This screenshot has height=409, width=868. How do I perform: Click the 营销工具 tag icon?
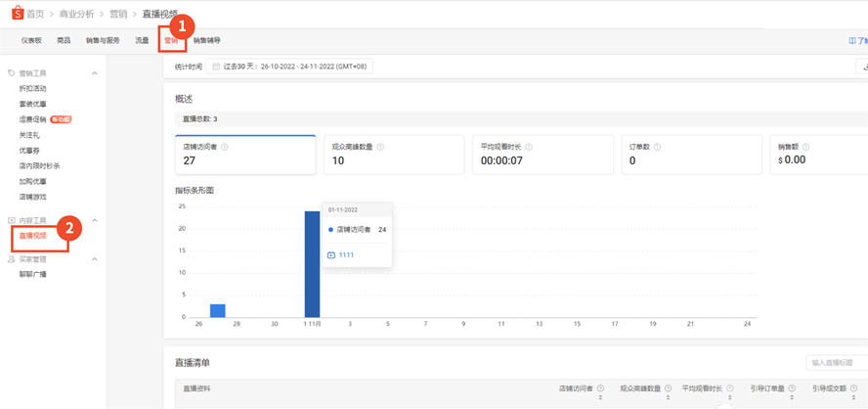point(12,73)
